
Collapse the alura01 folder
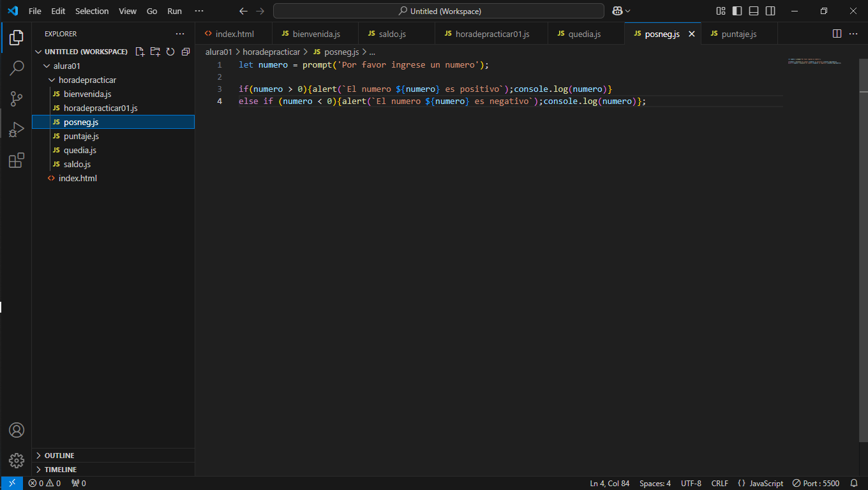pyautogui.click(x=46, y=66)
